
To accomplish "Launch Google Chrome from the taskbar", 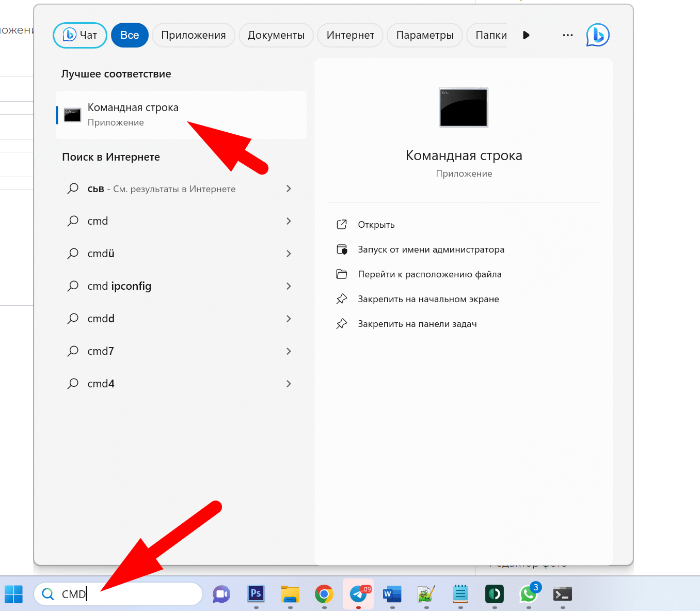I will click(x=324, y=594).
